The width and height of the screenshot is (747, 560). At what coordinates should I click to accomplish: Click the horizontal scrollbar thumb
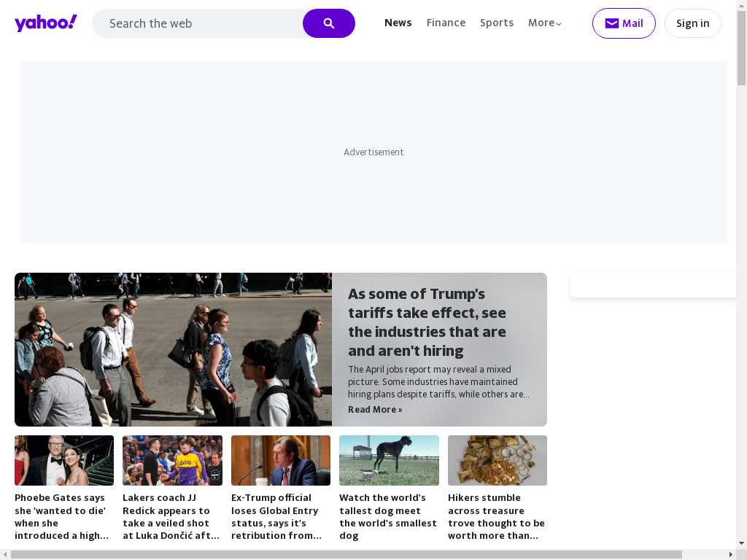tap(347, 555)
